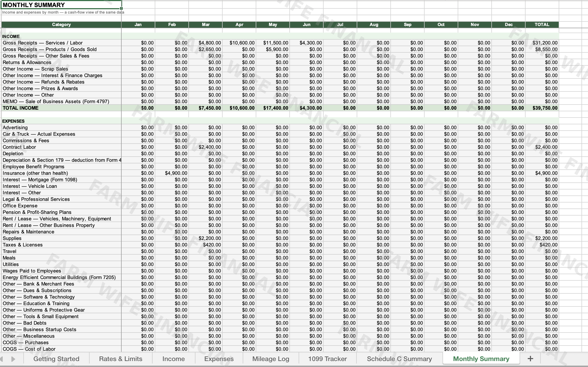The height and width of the screenshot is (367, 588).
Task: Open the Mileage Log tab
Action: (271, 359)
